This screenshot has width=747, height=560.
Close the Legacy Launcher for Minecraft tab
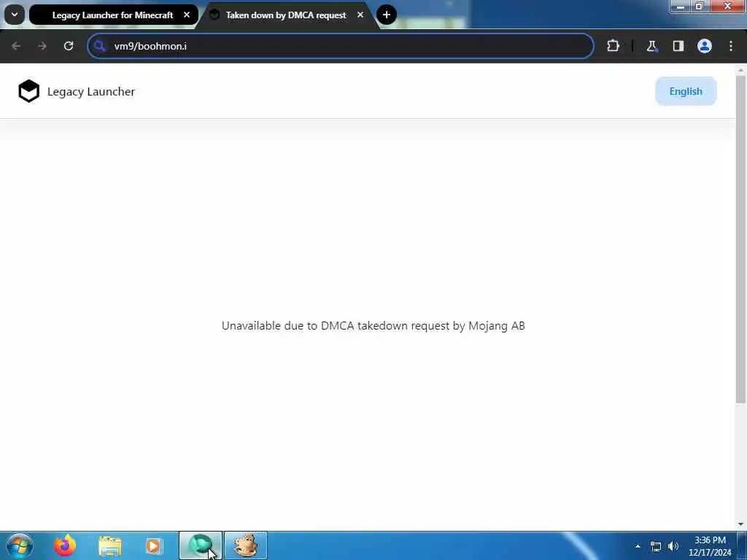coord(187,15)
